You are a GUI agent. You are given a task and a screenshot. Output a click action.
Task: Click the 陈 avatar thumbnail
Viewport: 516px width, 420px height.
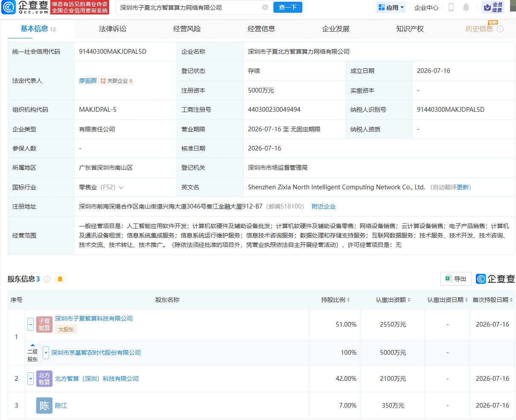(x=44, y=406)
